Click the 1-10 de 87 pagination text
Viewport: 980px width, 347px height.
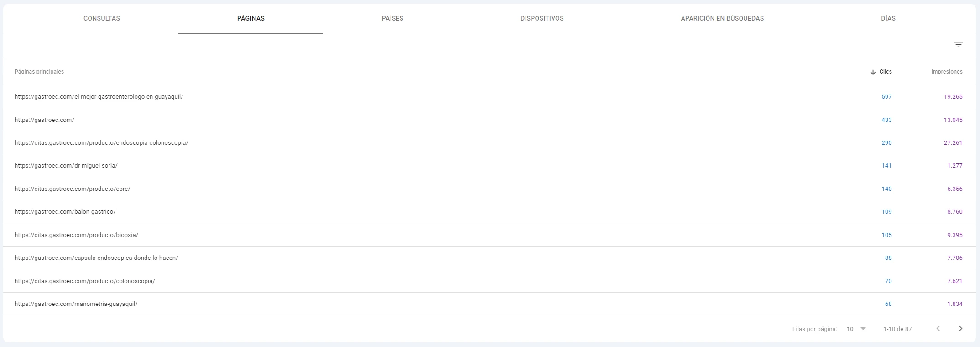coord(897,329)
